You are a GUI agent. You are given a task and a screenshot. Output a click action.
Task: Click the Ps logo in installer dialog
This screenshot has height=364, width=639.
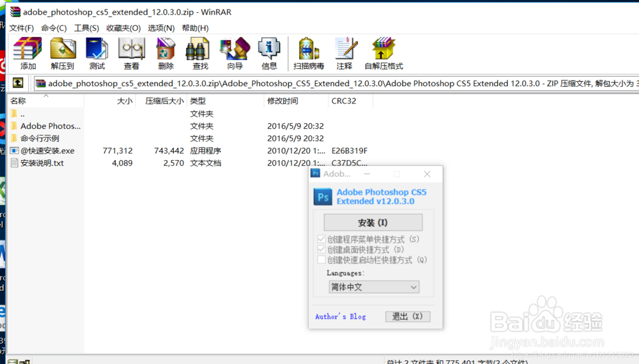pos(323,197)
